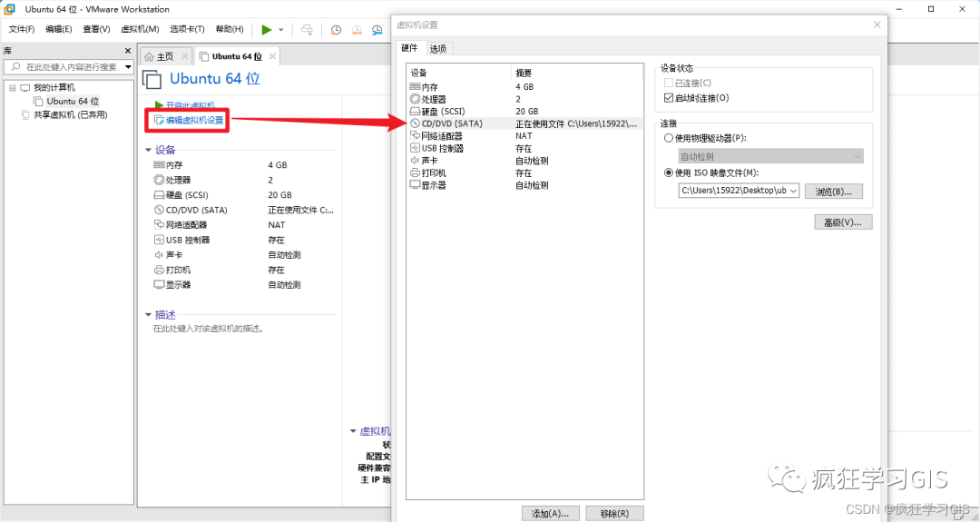
Task: Select 共享虚拟机 (已弃用) in the library
Action: [x=70, y=114]
